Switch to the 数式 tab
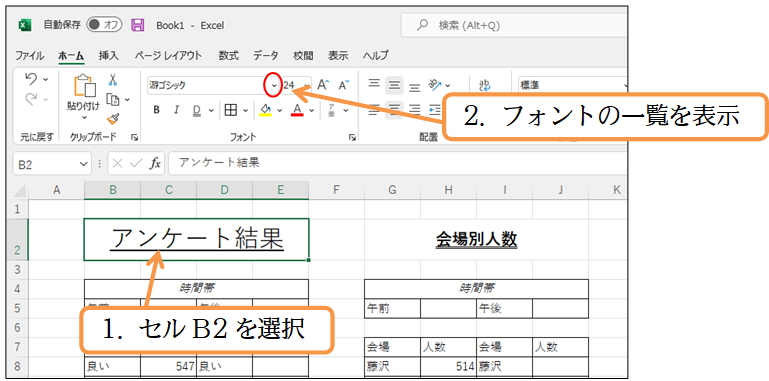This screenshot has width=769, height=381. click(x=229, y=55)
